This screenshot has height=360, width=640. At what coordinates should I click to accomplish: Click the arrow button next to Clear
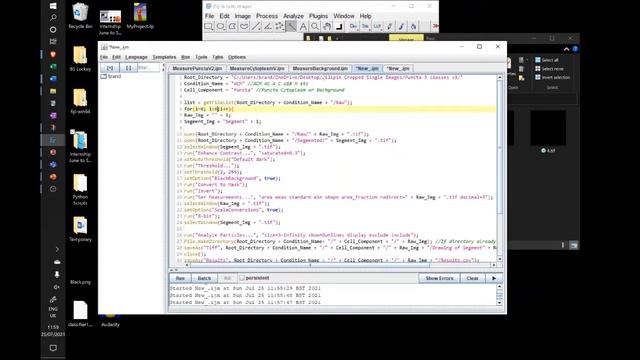tap(494, 278)
